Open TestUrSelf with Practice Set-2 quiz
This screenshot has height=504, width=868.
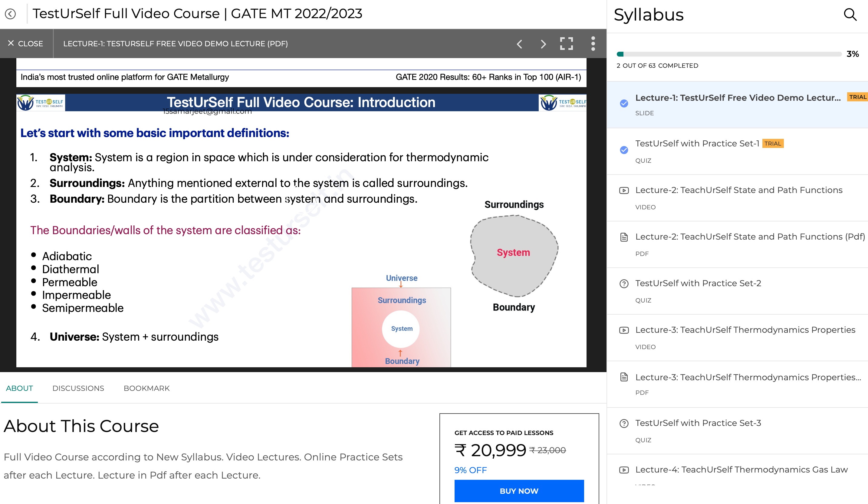(738, 291)
